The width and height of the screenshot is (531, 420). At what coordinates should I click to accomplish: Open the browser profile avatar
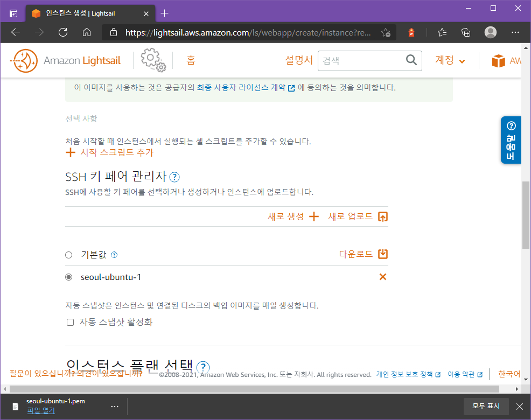[x=491, y=32]
